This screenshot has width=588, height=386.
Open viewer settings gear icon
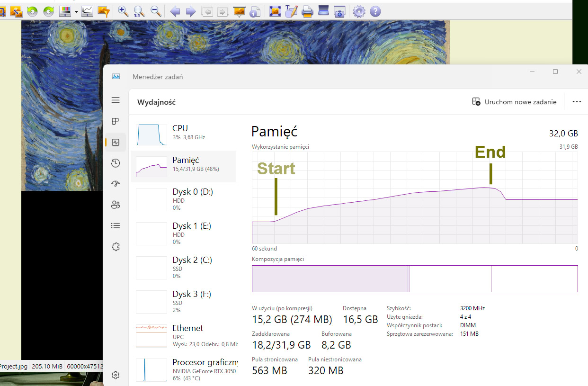click(x=359, y=11)
